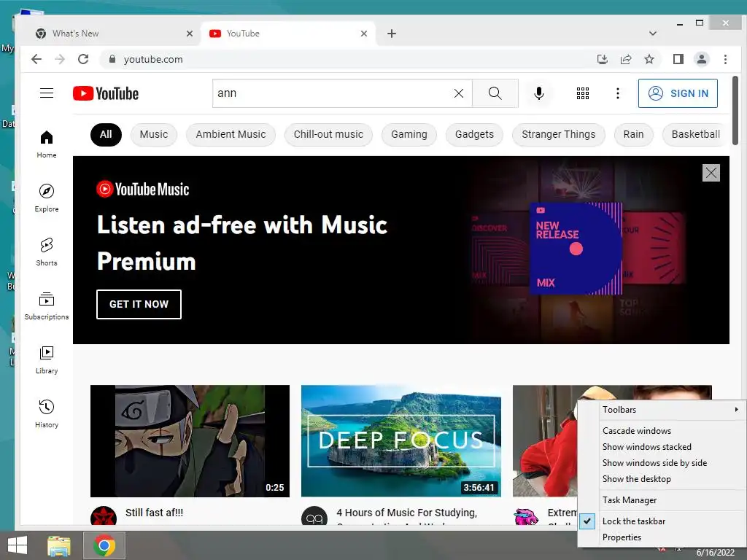This screenshot has height=560, width=747.
Task: Toggle the Chrome side panel
Action: [x=678, y=59]
